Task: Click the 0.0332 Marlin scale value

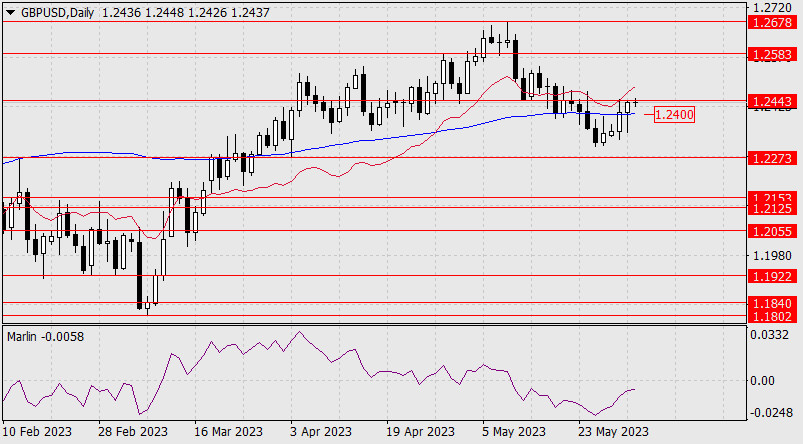Action: (769, 335)
